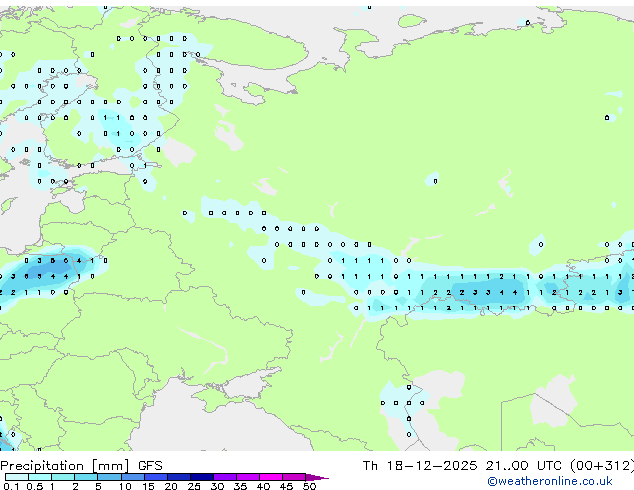Image resolution: width=634 pixels, height=490 pixels.
Task: Pick the 15 to 20 legend swatch
Action: pos(156,477)
